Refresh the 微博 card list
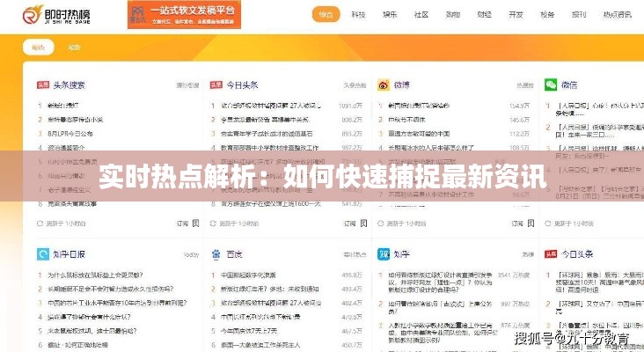This screenshot has width=644, height=352. pos(380,224)
